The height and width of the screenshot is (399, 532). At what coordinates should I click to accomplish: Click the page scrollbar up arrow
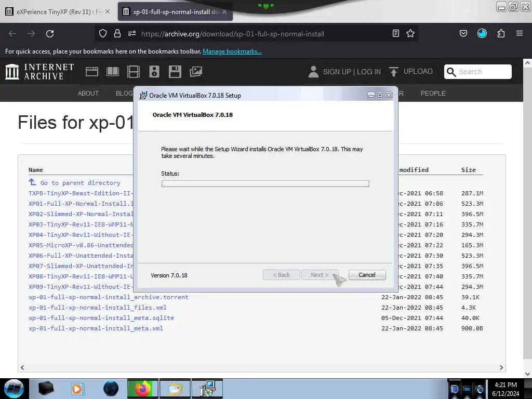527,63
